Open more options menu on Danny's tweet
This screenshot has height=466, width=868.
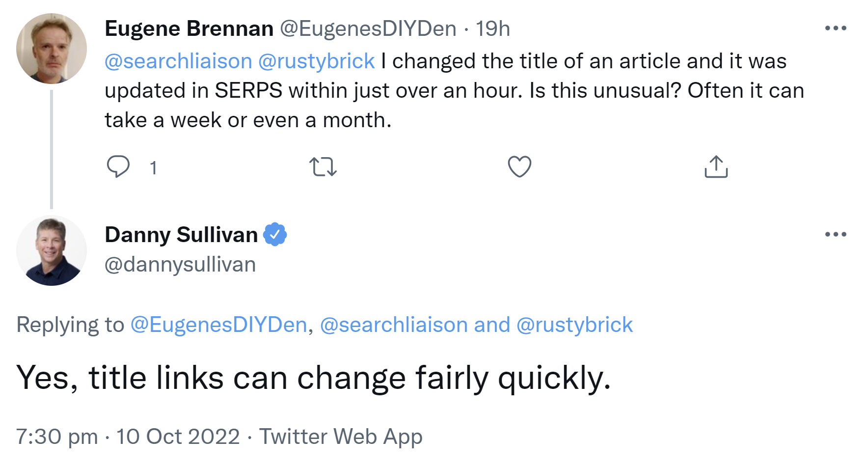pos(836,235)
